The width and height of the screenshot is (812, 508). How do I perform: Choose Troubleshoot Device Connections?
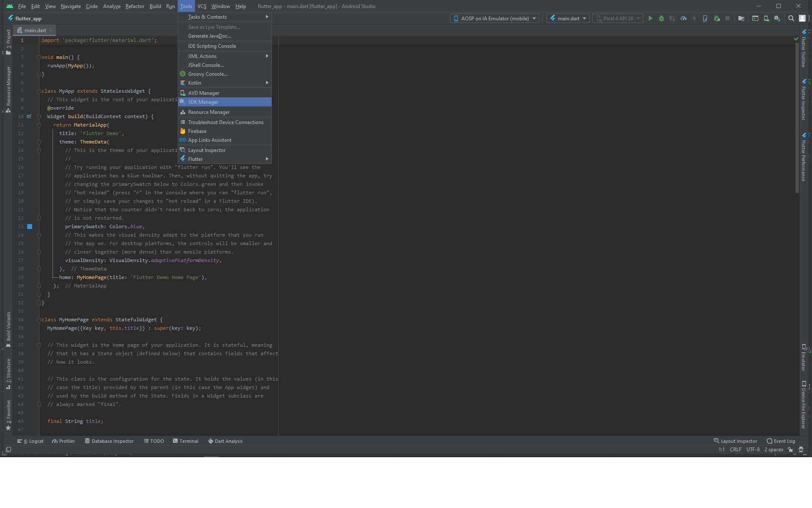pos(225,122)
